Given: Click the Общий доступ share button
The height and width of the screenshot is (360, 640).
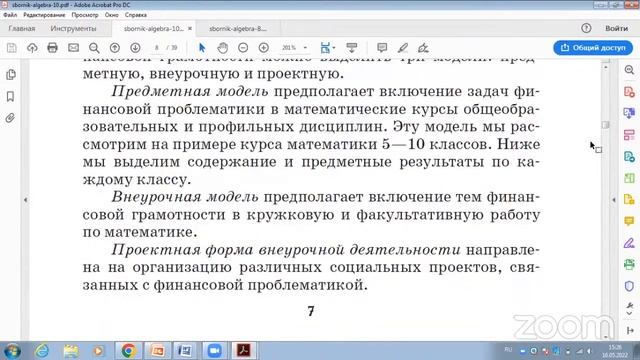Looking at the screenshot, I should (593, 48).
